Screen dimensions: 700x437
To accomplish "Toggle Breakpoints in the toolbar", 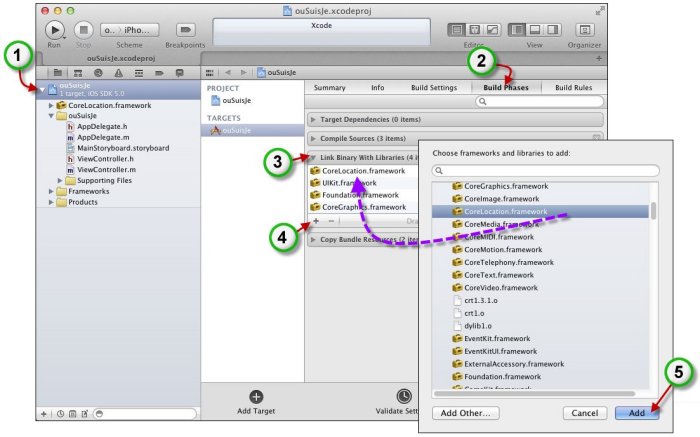I will pos(185,30).
